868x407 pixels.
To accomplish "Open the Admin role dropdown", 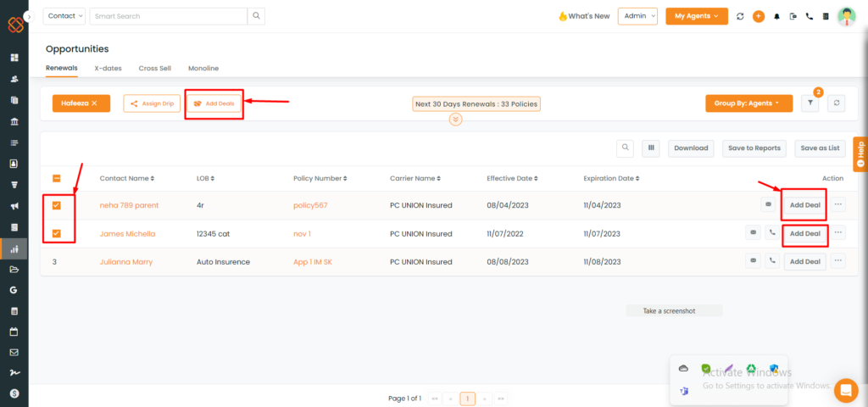I will tap(637, 16).
